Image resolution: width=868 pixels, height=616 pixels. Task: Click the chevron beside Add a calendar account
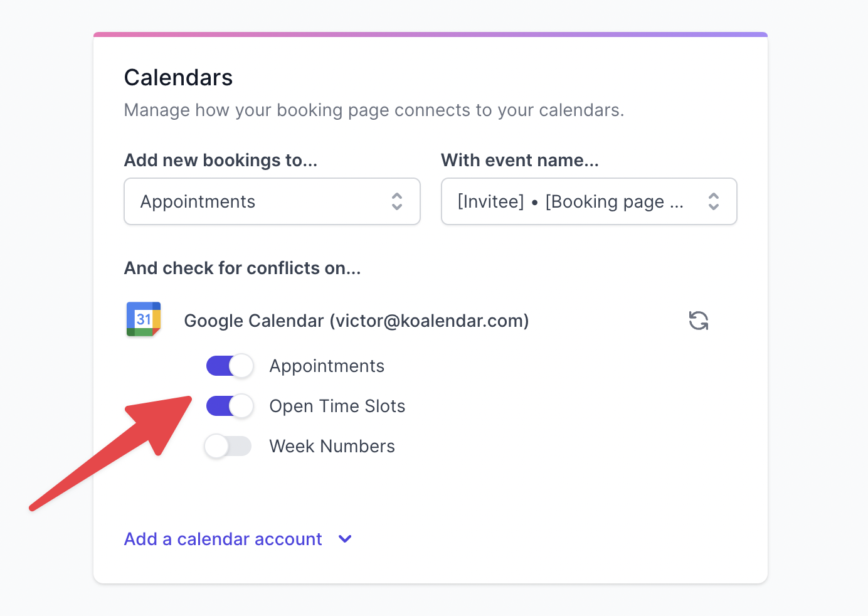(x=345, y=539)
